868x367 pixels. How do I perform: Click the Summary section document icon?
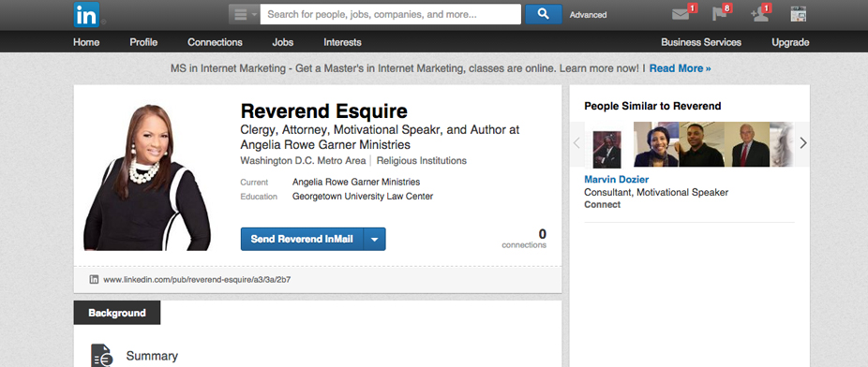(102, 356)
